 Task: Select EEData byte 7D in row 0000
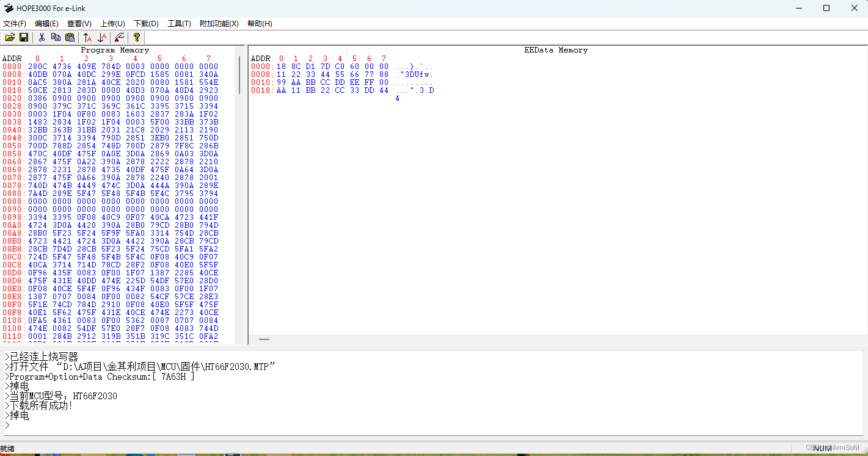[325, 67]
